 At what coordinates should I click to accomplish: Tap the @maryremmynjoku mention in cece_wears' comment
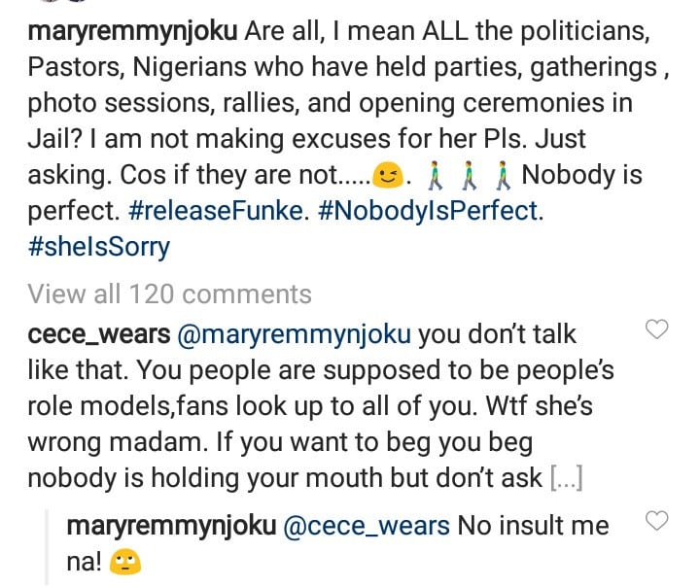pyautogui.click(x=292, y=335)
